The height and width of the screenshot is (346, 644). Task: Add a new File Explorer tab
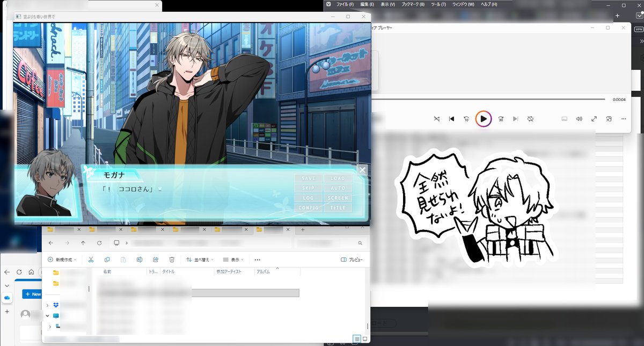tap(303, 229)
